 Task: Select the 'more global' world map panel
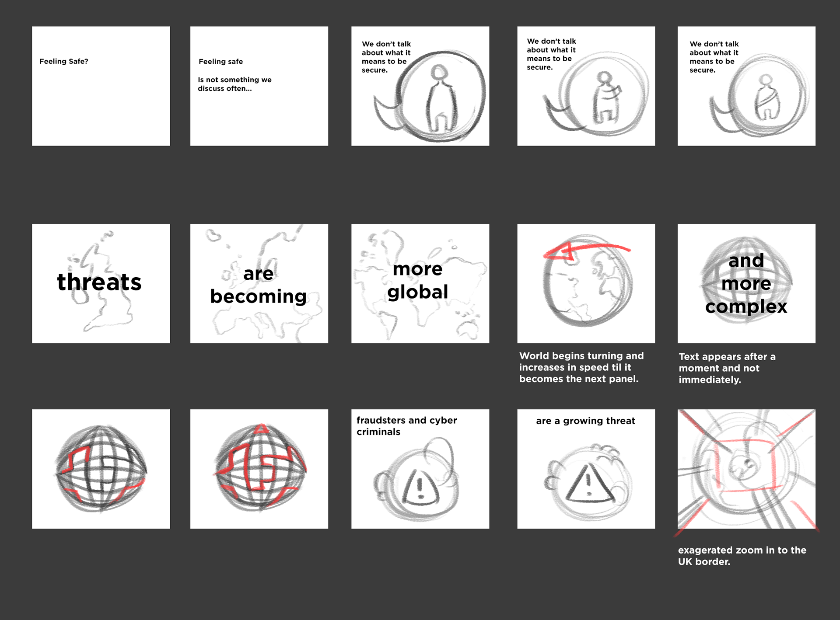point(420,283)
